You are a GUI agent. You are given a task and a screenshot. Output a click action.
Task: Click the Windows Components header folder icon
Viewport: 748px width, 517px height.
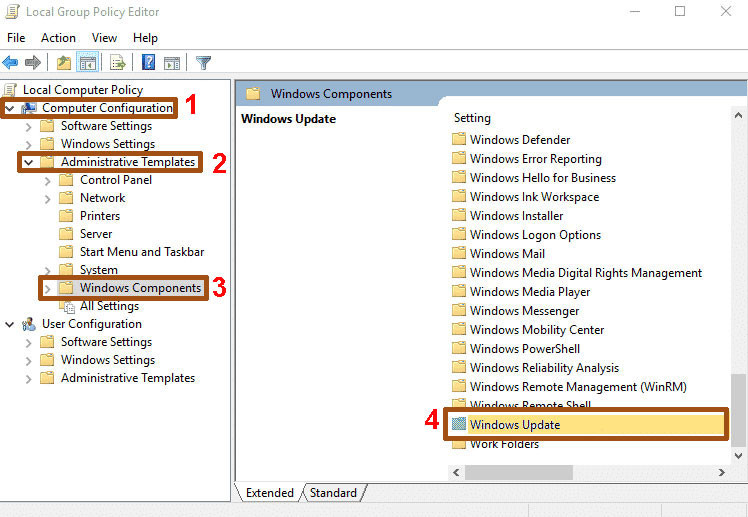(253, 93)
